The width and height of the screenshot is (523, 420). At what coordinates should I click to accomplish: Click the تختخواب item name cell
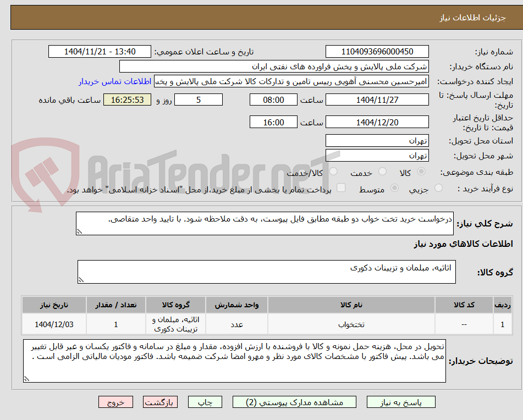tap(351, 324)
